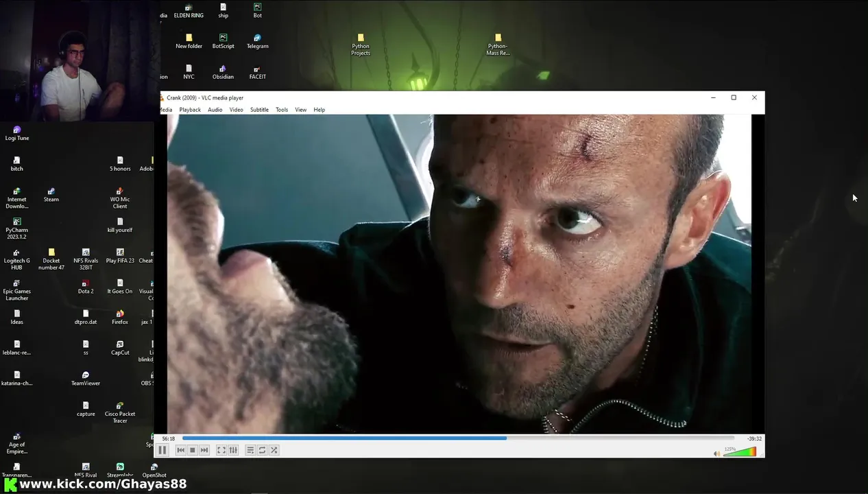Adjust the VLC volume slider
Screen dimensions: 868x494
pos(740,451)
